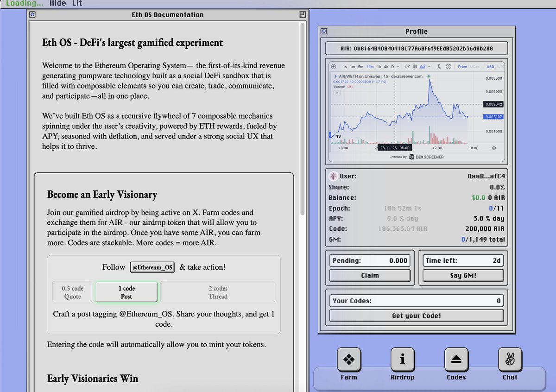Image resolution: width=556 pixels, height=392 pixels.
Task: Click the chart add-symbol plus icon
Action: coord(334,67)
